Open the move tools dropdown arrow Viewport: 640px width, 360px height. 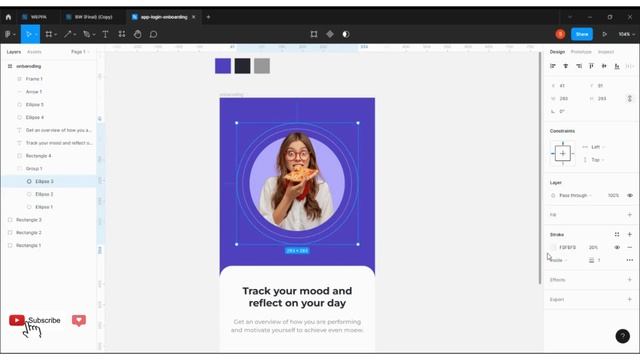[x=36, y=35]
